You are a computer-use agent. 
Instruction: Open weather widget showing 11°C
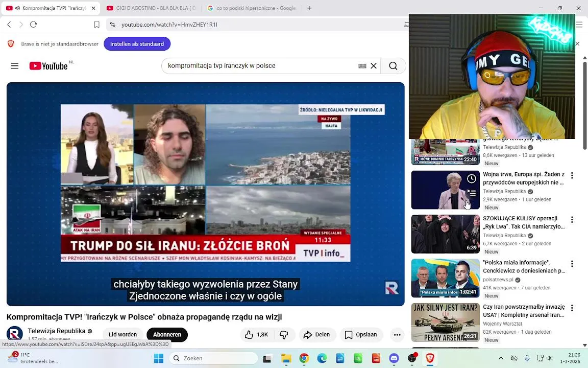[33, 358]
